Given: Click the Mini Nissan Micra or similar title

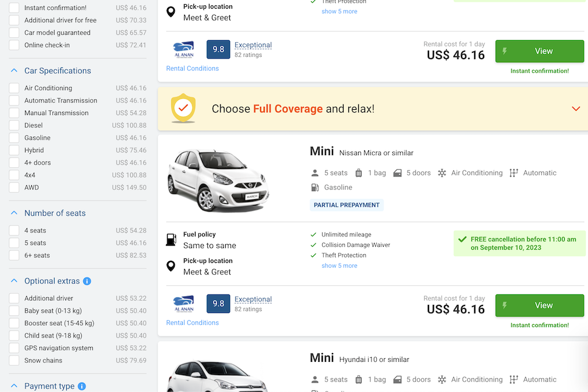Looking at the screenshot, I should 362,152.
